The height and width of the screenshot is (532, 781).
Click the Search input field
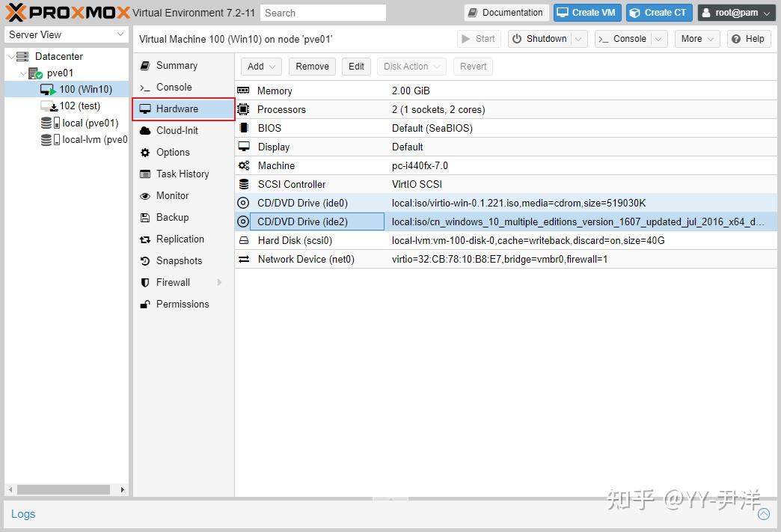323,12
